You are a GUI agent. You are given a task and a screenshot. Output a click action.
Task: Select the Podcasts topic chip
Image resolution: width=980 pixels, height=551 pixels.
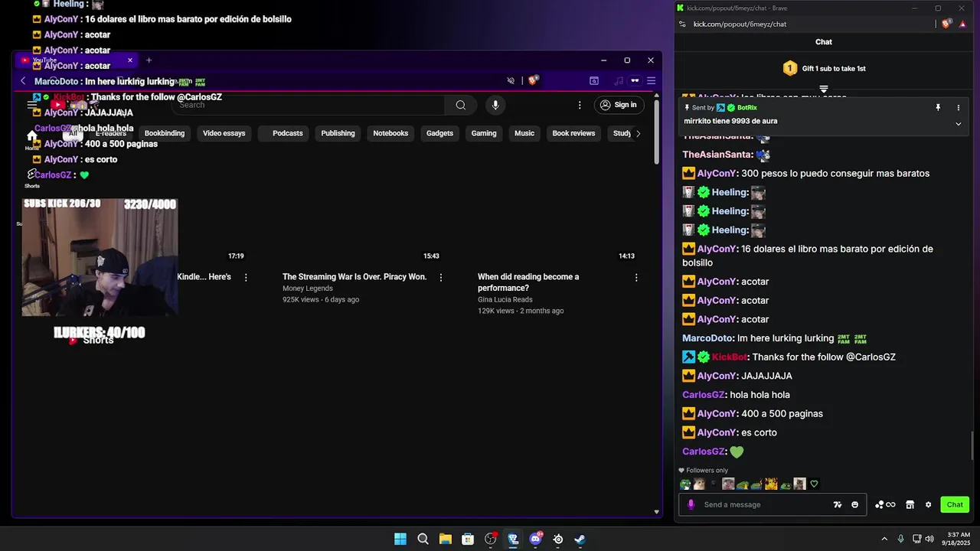[x=288, y=133]
